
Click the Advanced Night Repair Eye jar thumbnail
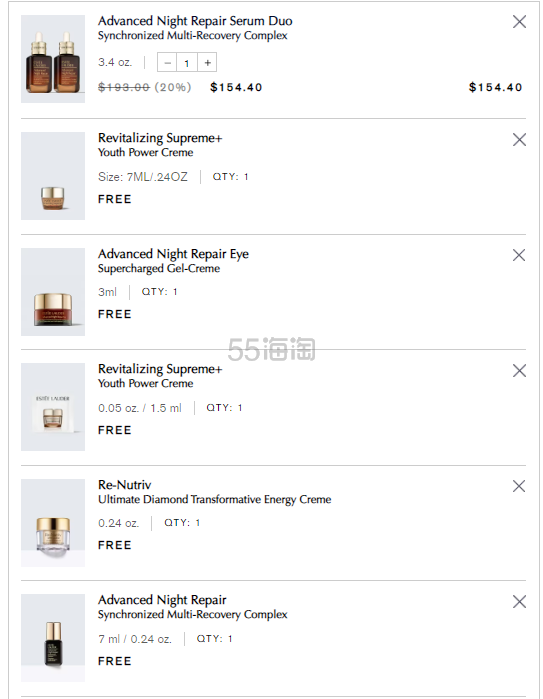point(53,292)
